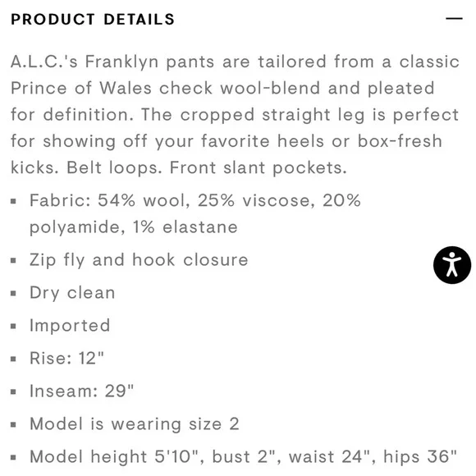Click the bullet marker beside Inseam
Viewport: 476px width, 476px height.
coord(13,391)
